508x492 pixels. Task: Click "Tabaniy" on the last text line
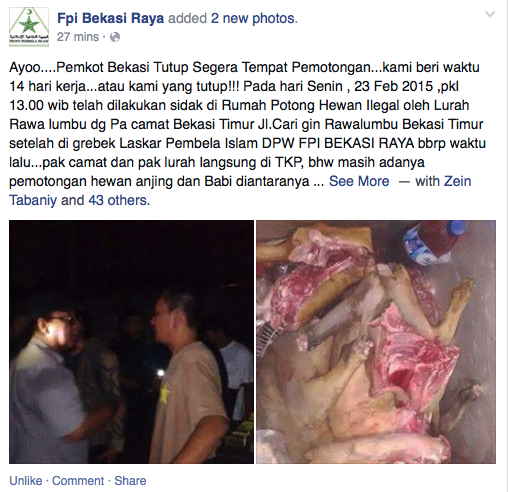(x=33, y=200)
